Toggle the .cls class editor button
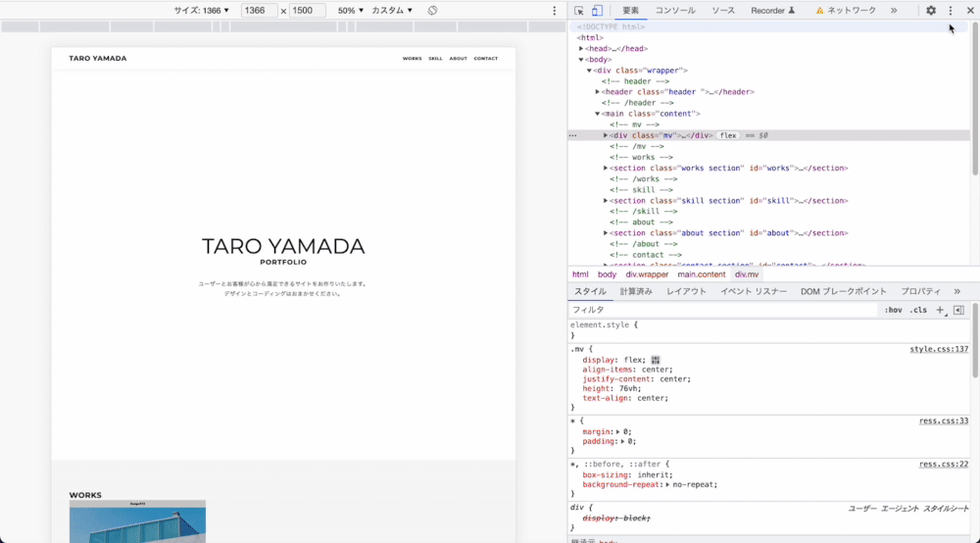Image resolution: width=980 pixels, height=543 pixels. click(918, 310)
